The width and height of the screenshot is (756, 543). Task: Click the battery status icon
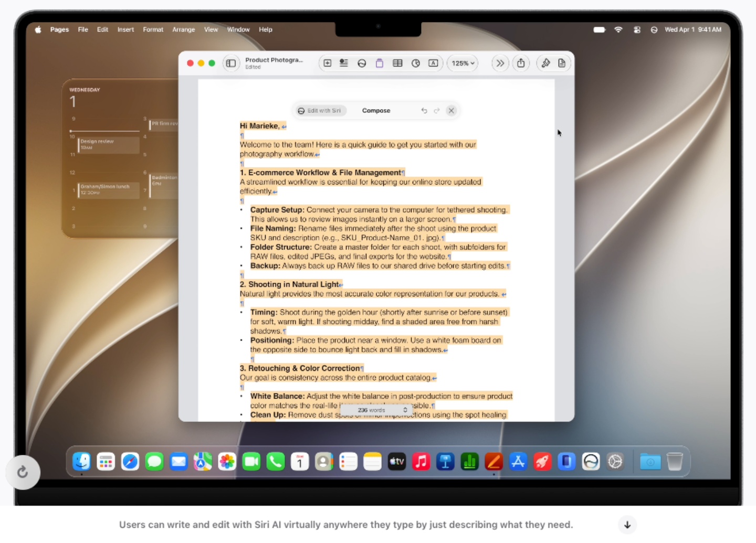point(600,30)
